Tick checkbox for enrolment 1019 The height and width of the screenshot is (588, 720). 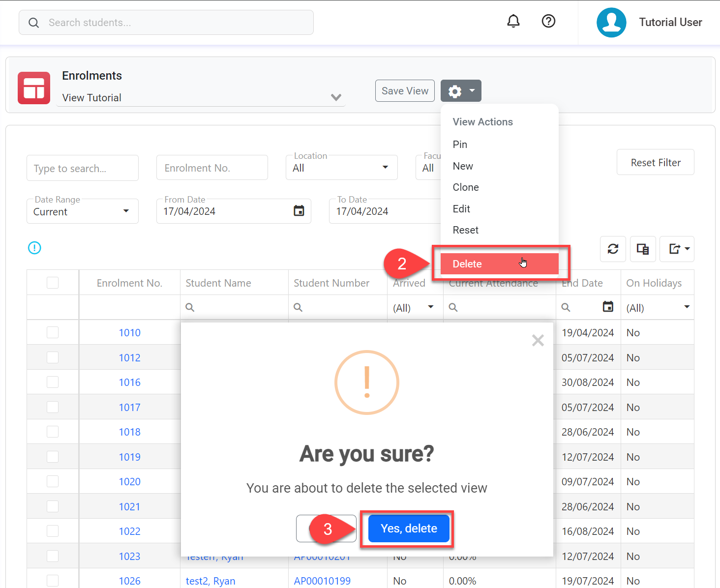pos(53,457)
